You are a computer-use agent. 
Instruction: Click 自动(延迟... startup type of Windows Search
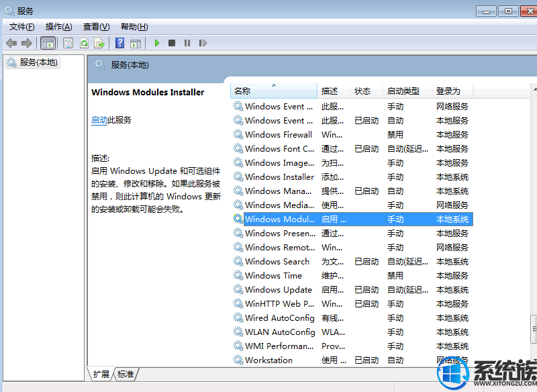(x=407, y=262)
